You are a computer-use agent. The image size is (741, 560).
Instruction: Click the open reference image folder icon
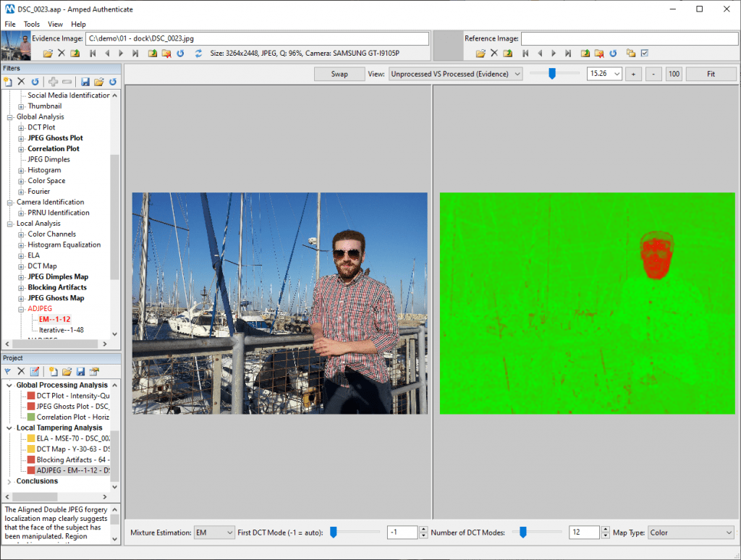(480, 54)
